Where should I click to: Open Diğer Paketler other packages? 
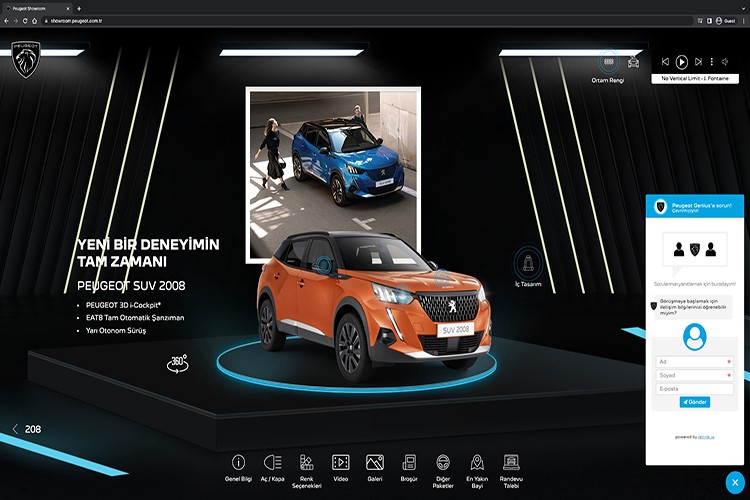tap(443, 472)
